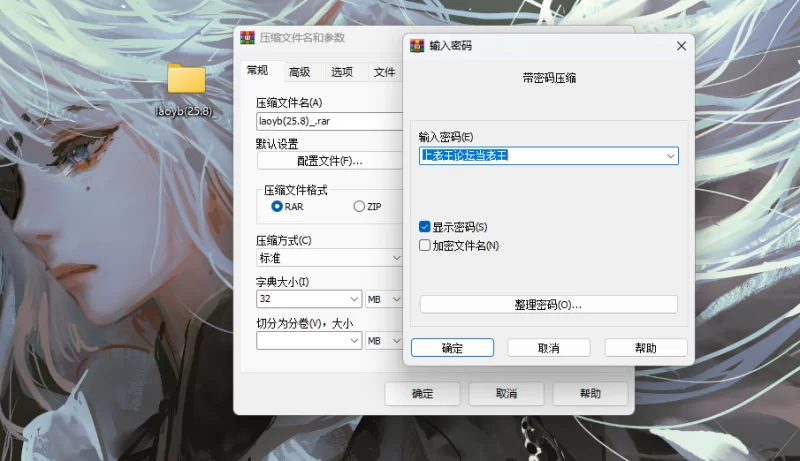Click WinRAR icon in password dialog title bar

[x=417, y=46]
